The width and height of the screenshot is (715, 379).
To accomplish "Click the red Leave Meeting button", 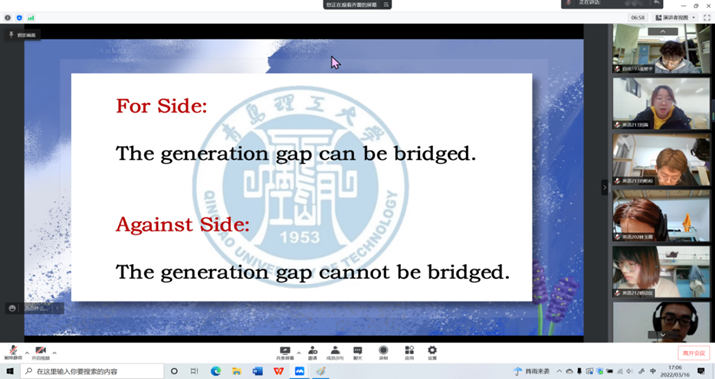I will click(x=694, y=353).
